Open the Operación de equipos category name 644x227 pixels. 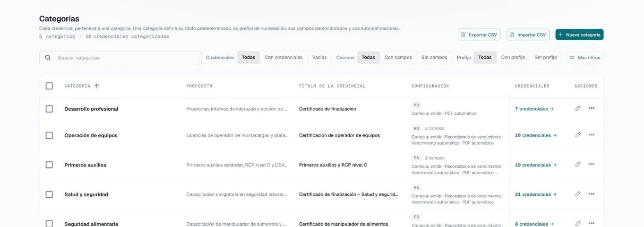coord(91,135)
